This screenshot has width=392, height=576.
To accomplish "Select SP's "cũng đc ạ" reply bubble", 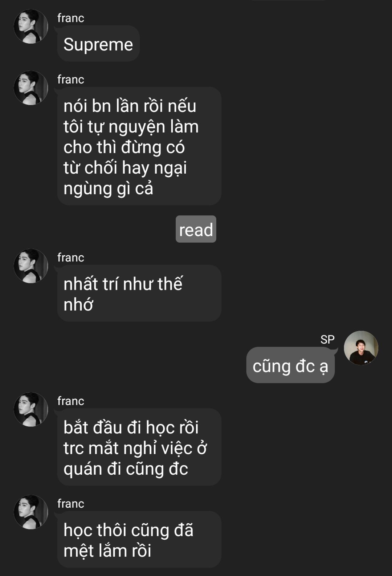I will (x=290, y=365).
